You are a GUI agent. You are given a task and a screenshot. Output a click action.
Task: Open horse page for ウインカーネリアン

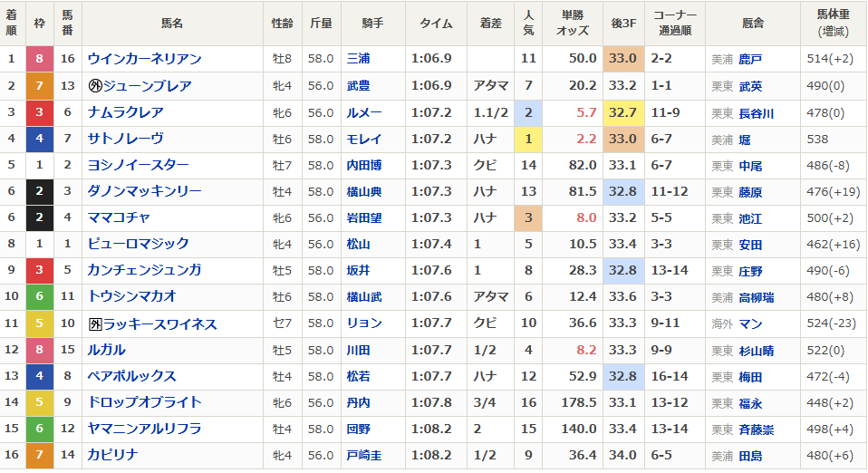[144, 59]
